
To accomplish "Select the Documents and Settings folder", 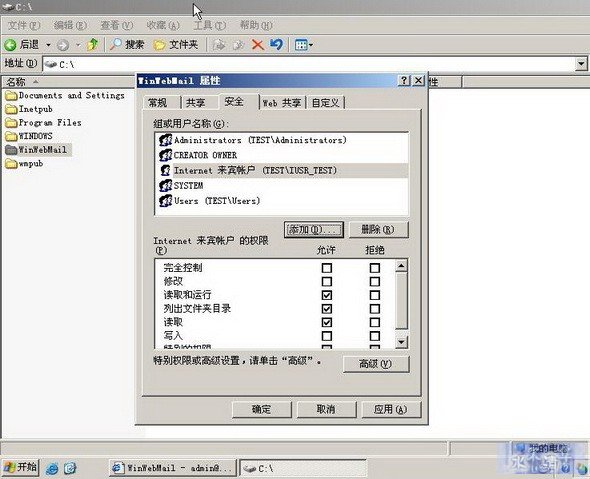I will coord(65,96).
